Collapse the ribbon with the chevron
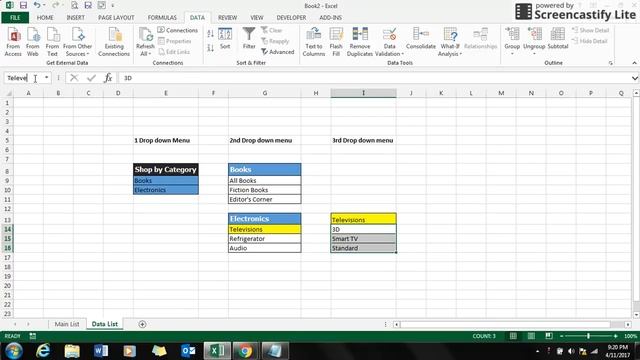 (634, 63)
